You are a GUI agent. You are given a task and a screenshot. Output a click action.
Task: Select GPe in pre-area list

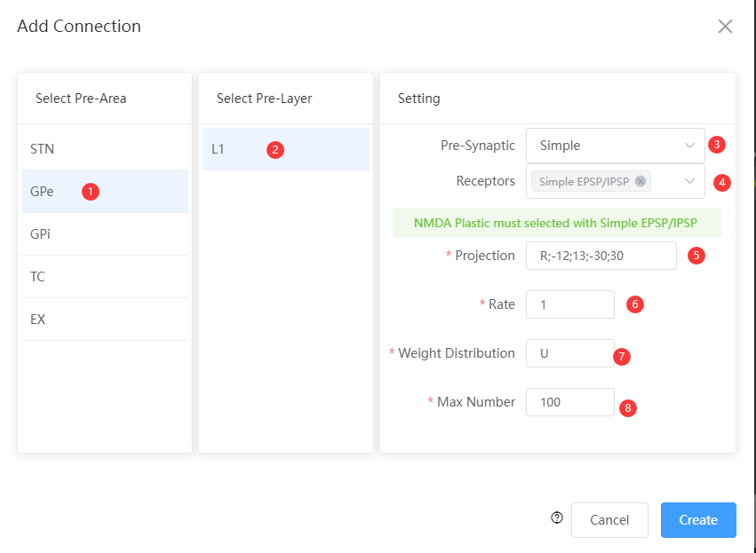pos(105,191)
